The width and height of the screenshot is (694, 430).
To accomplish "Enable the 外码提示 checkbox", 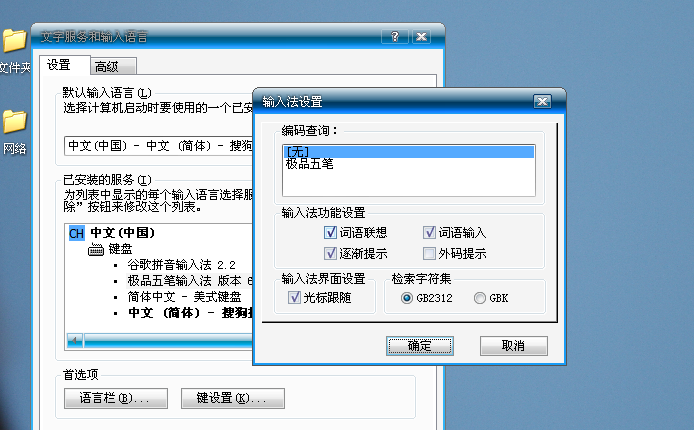I will click(429, 253).
